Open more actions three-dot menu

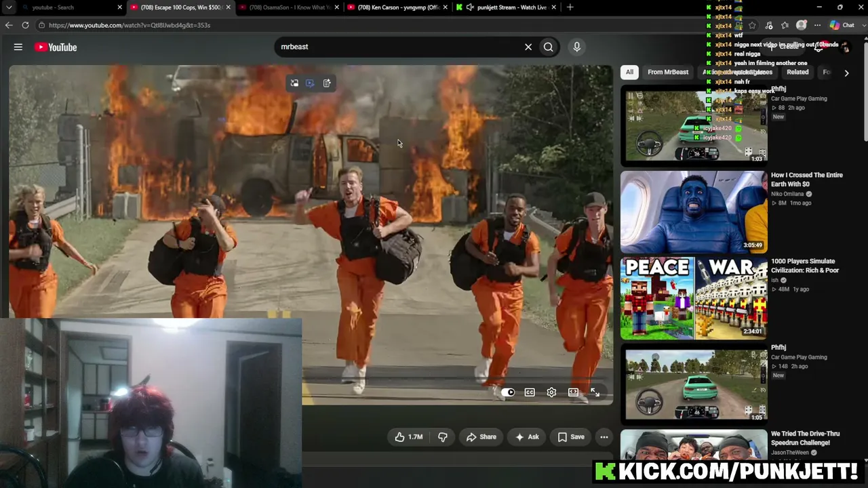pos(604,437)
